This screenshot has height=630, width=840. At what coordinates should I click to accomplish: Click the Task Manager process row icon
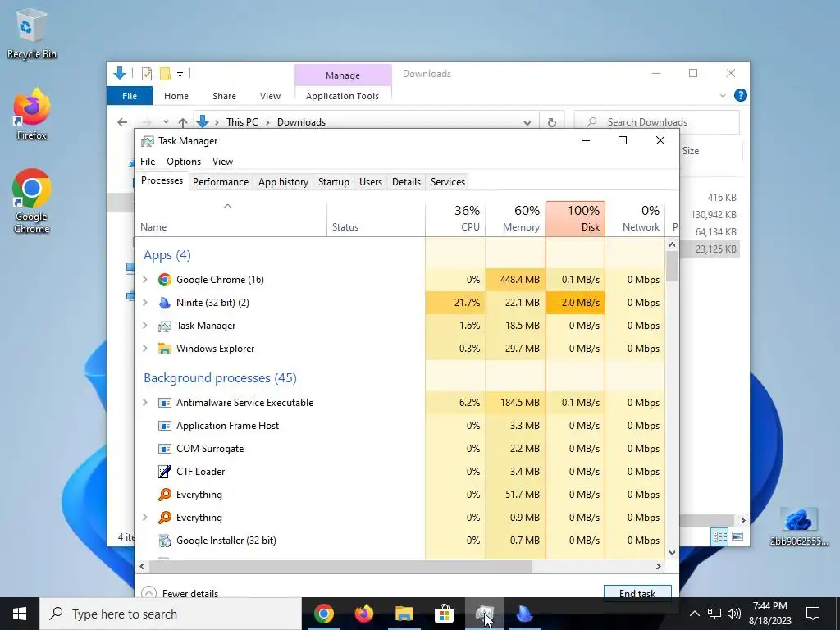164,326
